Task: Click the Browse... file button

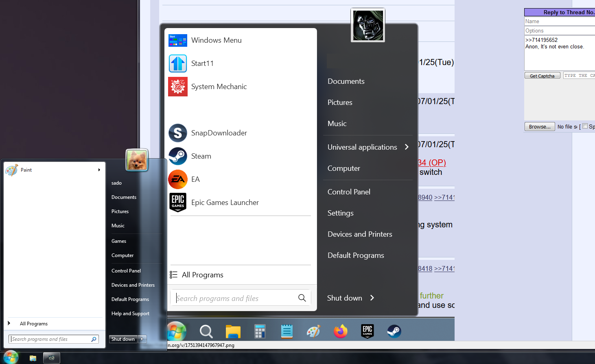Action: pyautogui.click(x=540, y=126)
